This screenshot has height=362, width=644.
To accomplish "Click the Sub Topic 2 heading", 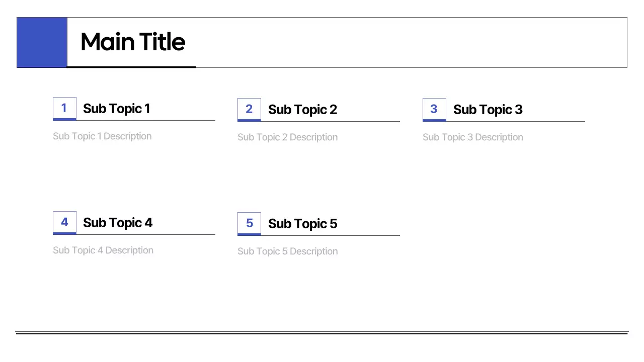I will pos(302,110).
